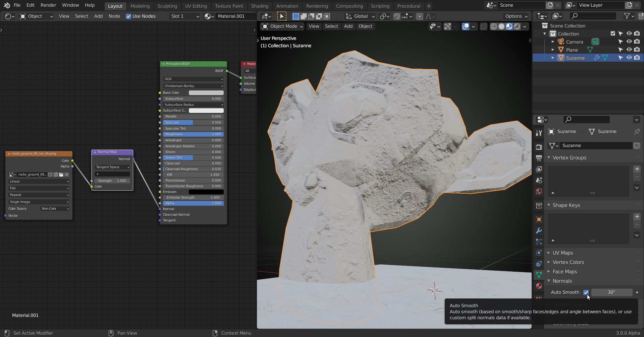Open the Material properties tab

pyautogui.click(x=539, y=286)
